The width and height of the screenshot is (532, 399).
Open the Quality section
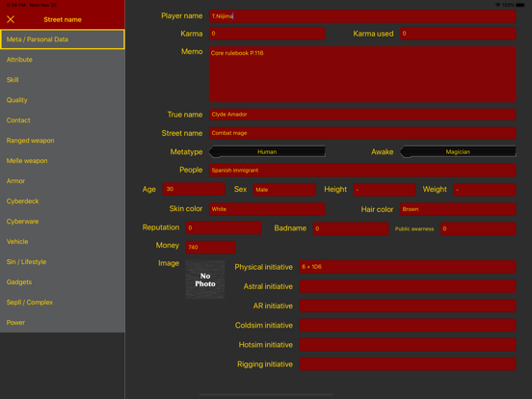coord(63,100)
